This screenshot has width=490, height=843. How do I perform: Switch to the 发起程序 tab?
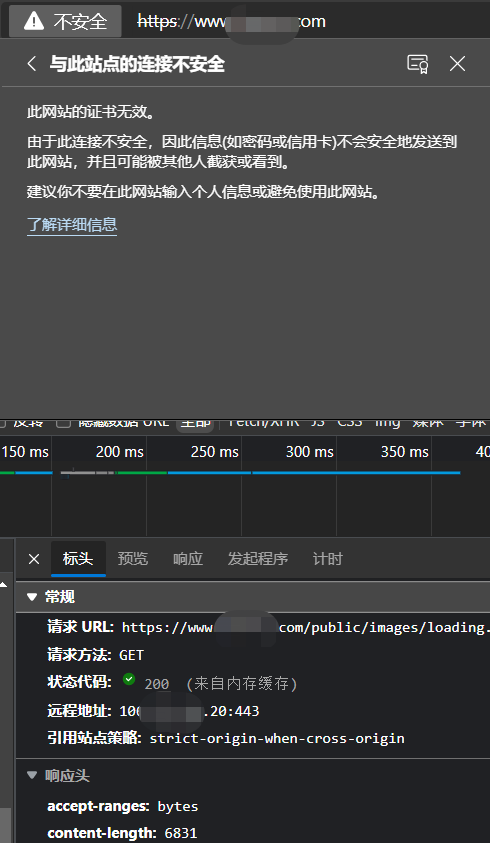[x=258, y=559]
